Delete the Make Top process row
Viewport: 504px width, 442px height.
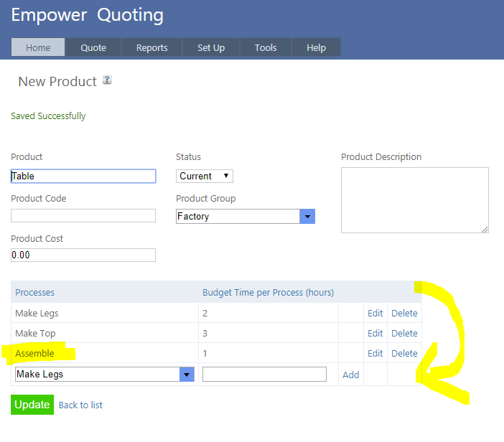click(404, 333)
